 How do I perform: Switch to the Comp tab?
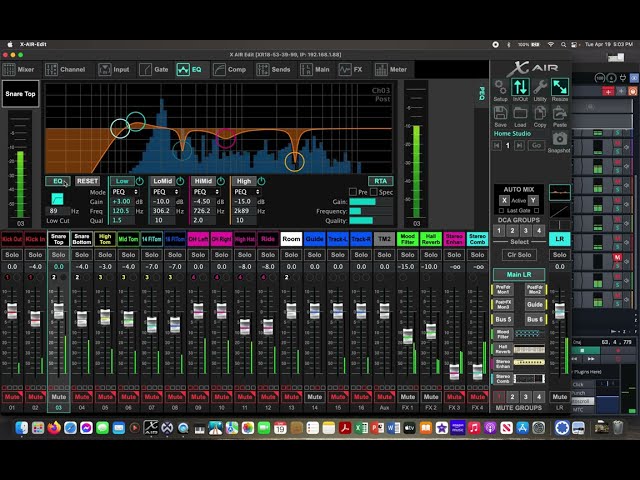[229, 69]
